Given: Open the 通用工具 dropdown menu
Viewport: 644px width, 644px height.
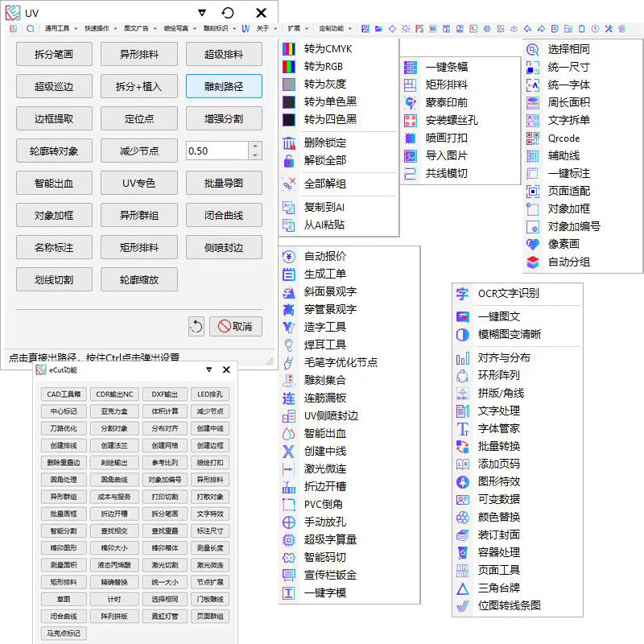Looking at the screenshot, I should [x=60, y=28].
